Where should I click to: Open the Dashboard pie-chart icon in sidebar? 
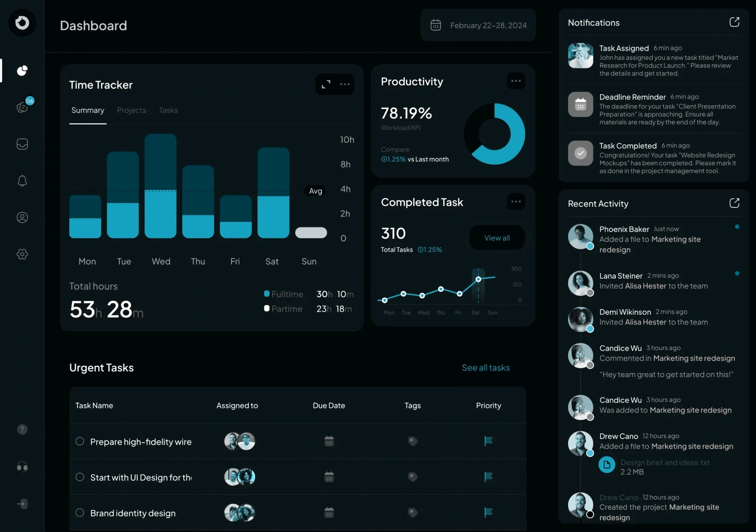pos(22,71)
